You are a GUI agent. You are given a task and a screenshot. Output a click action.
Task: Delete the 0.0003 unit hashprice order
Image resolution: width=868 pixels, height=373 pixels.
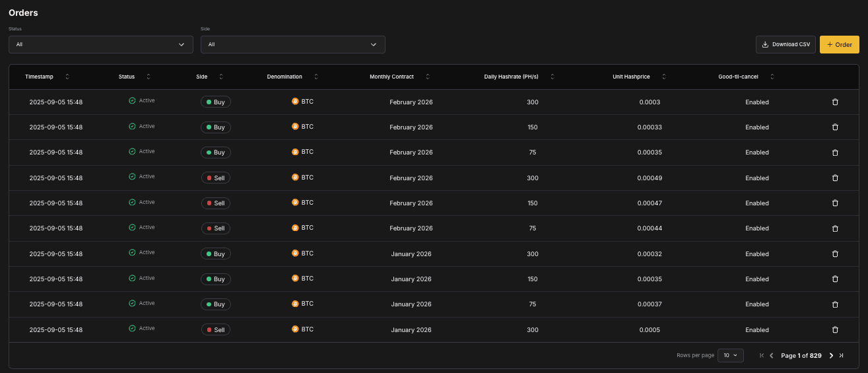(834, 102)
